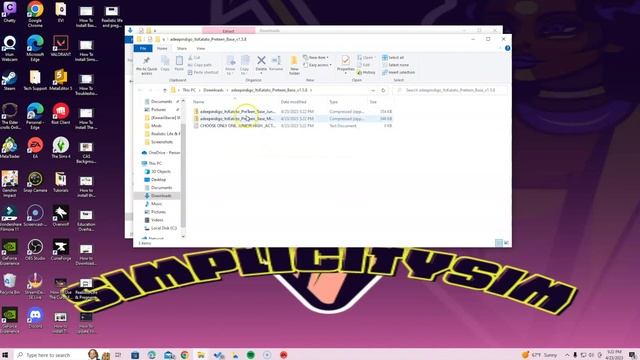Open the Open dropdown in the ribbon

[366, 58]
